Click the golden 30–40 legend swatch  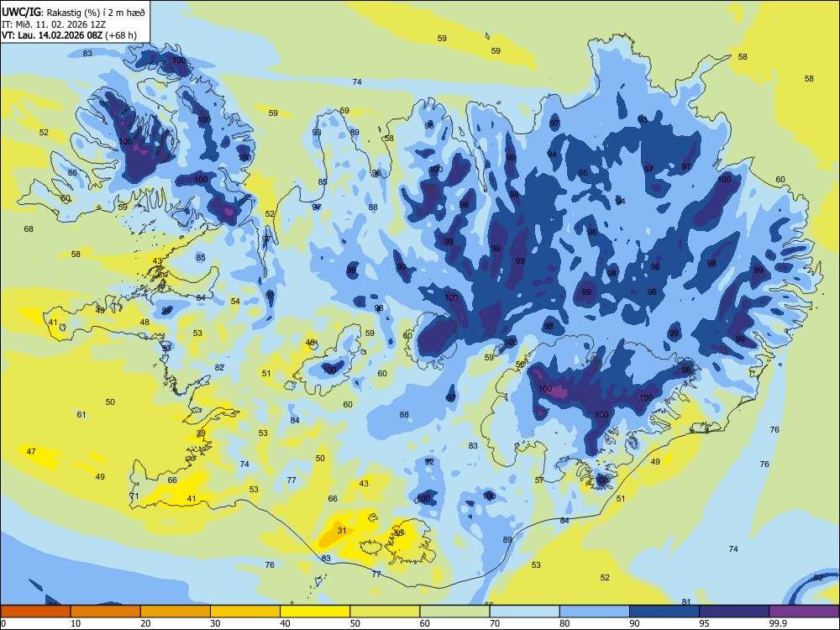(x=245, y=612)
